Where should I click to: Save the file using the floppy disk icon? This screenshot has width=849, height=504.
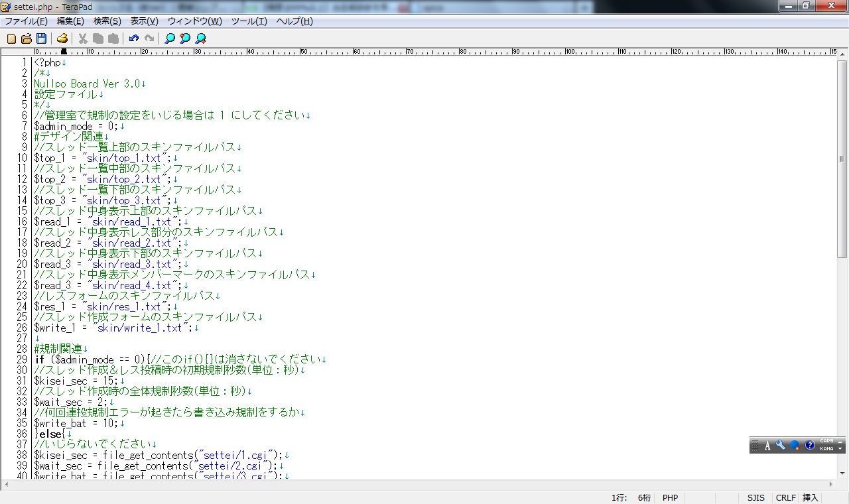tap(41, 38)
